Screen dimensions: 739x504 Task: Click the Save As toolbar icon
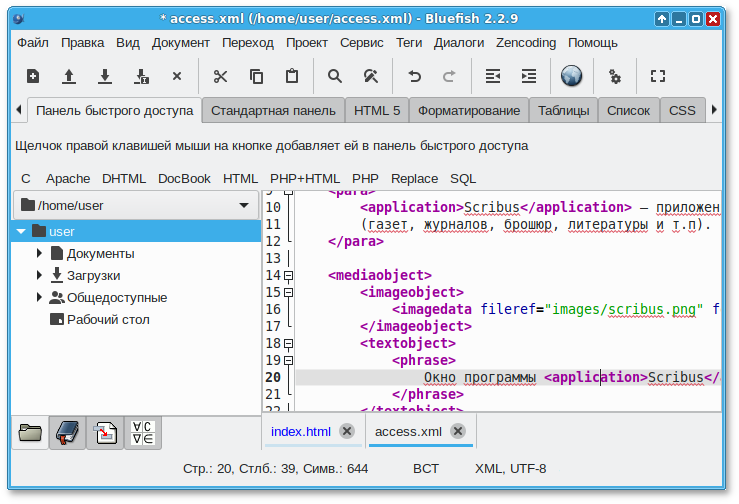click(141, 76)
